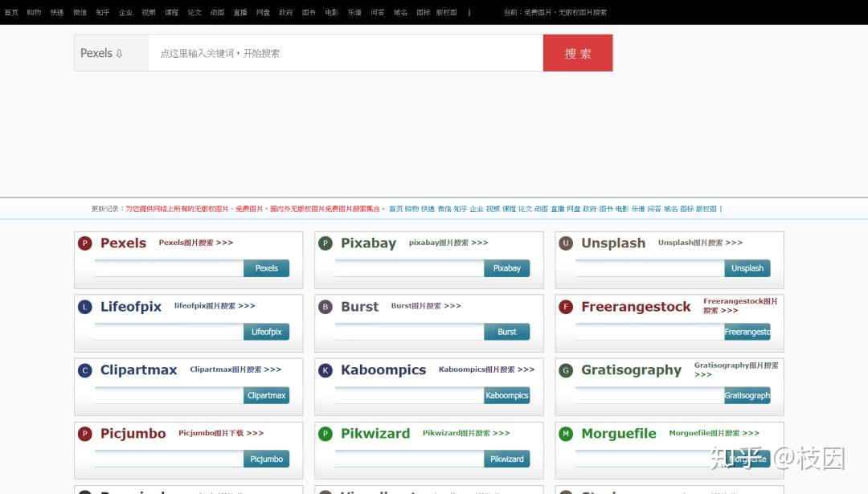Click the Pixabay card search input

(x=410, y=268)
